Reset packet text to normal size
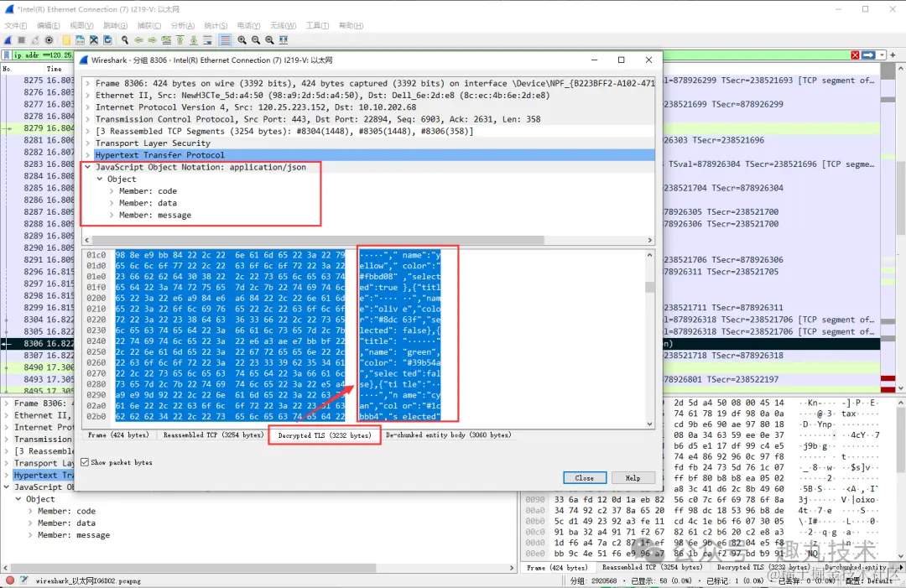 click(270, 40)
